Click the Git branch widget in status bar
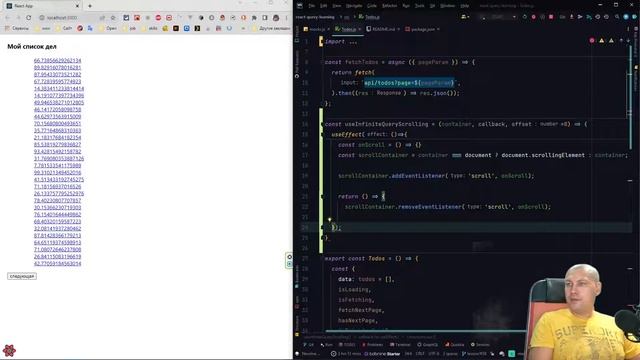Viewport: 640px width, 360px height. (475, 354)
